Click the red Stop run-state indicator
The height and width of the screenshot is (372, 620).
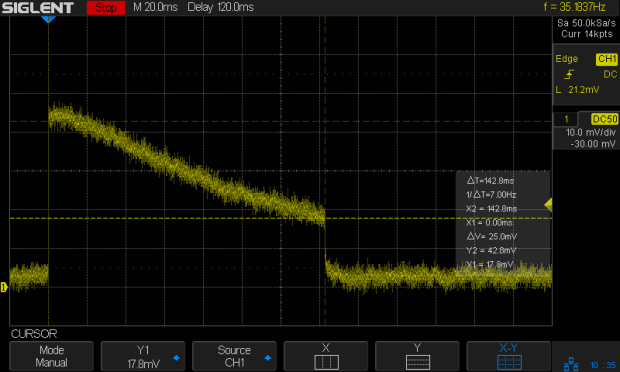(106, 8)
